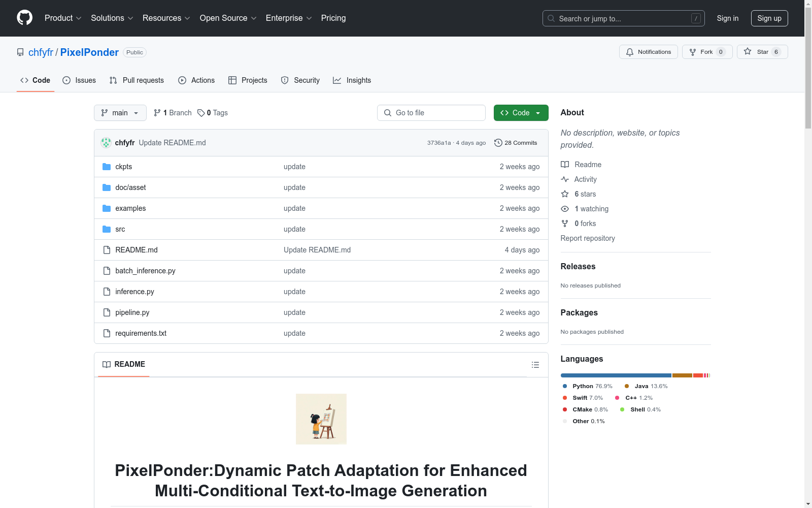Image resolution: width=812 pixels, height=508 pixels.
Task: Open commit hash 3736a1a
Action: click(439, 143)
